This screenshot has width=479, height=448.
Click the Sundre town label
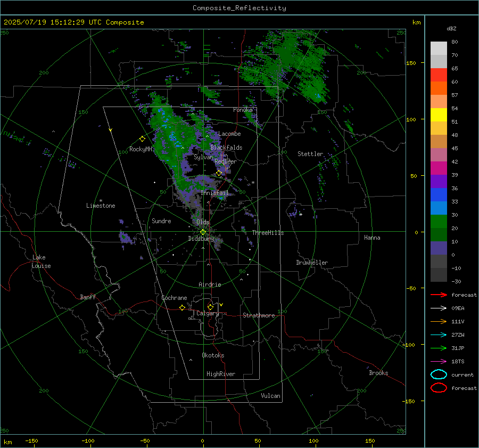point(161,221)
